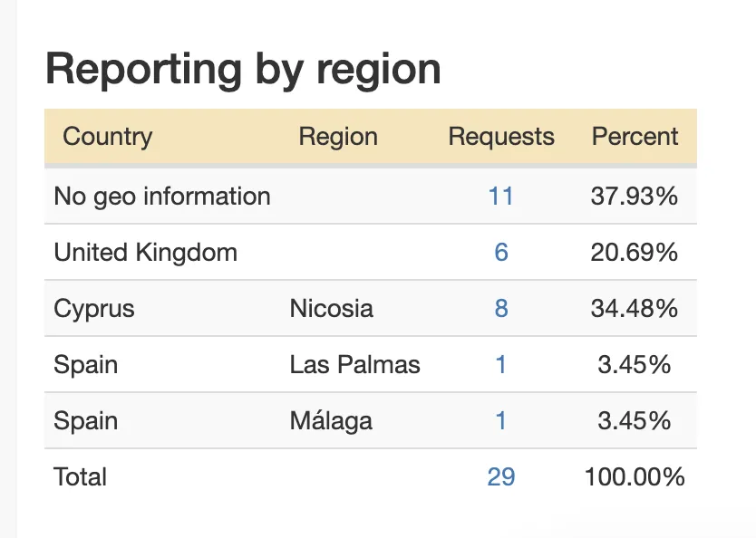
Task: Select the Cyprus country cell
Action: coord(94,309)
